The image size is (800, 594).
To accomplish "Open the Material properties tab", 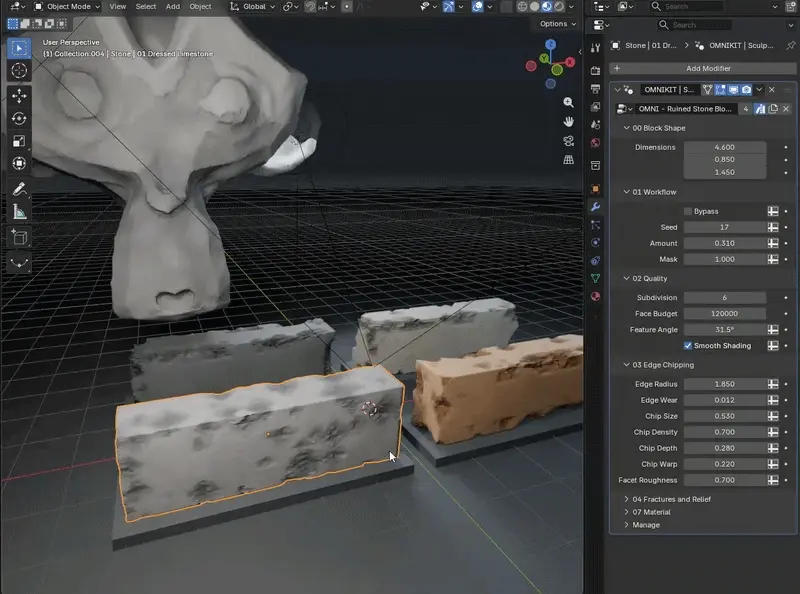I will (x=595, y=296).
